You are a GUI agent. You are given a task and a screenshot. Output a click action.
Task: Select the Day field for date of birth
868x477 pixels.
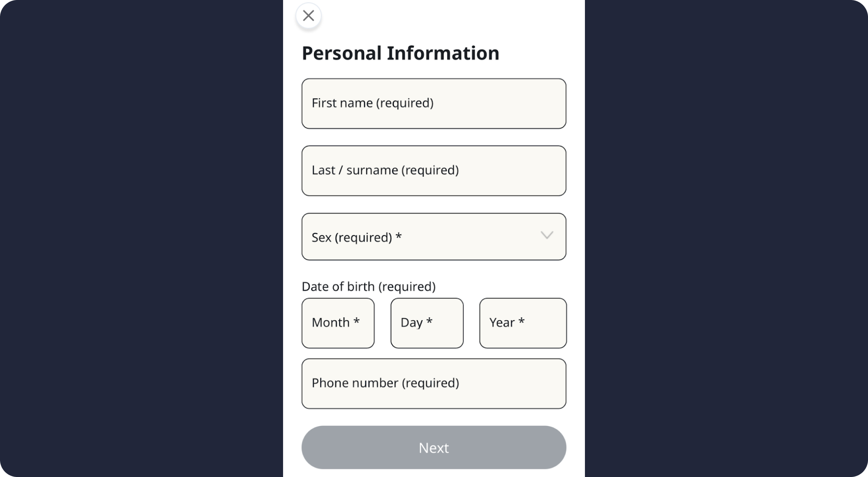tap(426, 323)
